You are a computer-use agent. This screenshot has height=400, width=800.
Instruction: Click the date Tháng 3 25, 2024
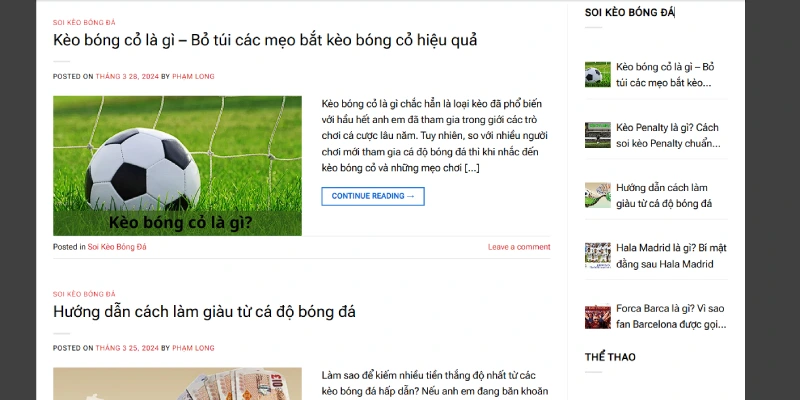(x=127, y=348)
